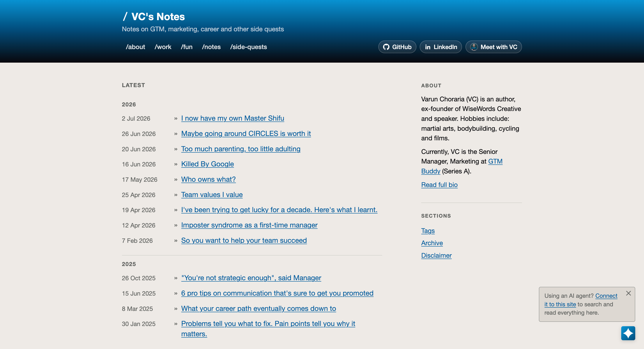Open the 'Who owns what?' post

(x=208, y=179)
